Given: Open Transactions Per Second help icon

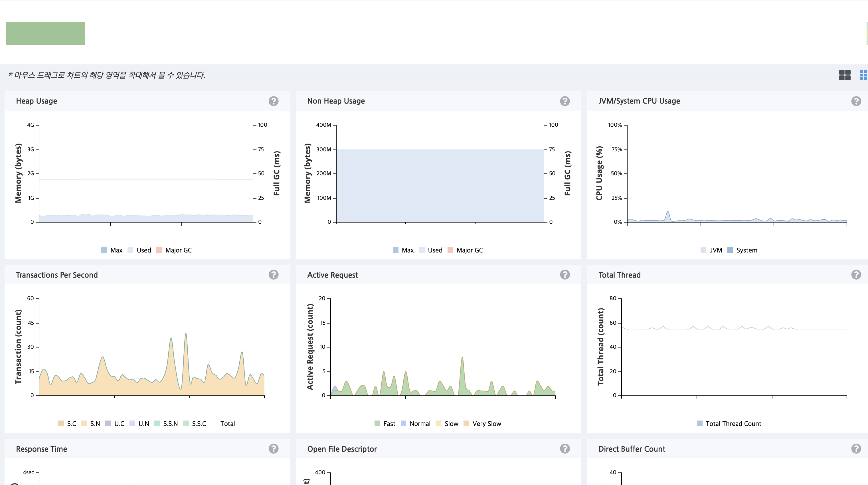Looking at the screenshot, I should [273, 275].
